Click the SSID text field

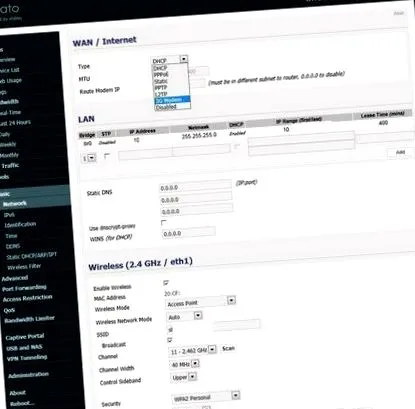[236, 324]
